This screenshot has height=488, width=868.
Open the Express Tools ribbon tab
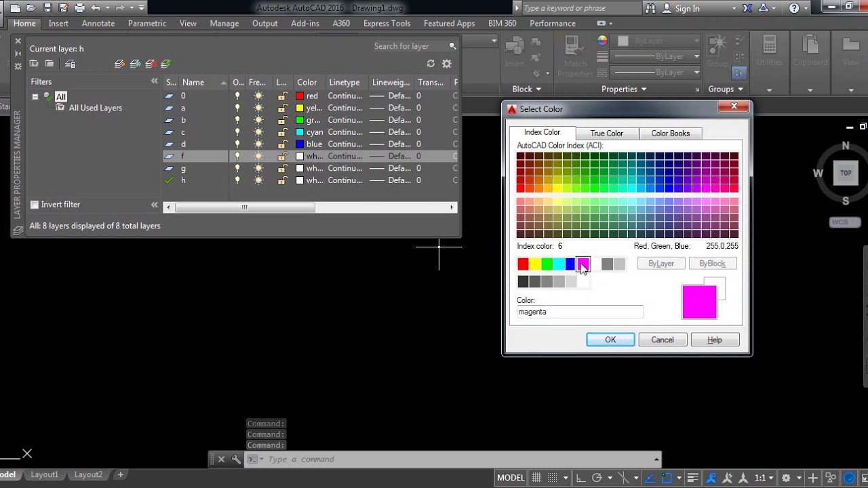(387, 23)
